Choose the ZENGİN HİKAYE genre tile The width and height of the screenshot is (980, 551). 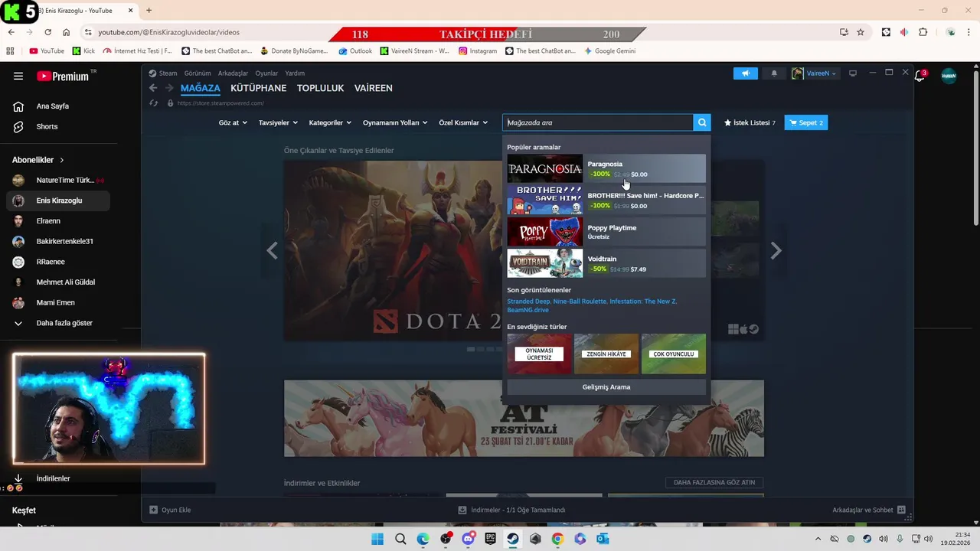[606, 354]
